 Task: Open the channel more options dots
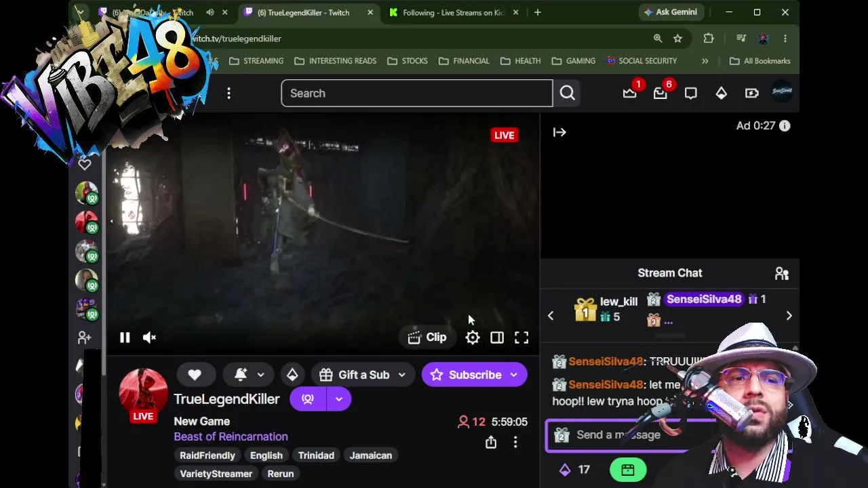515,443
